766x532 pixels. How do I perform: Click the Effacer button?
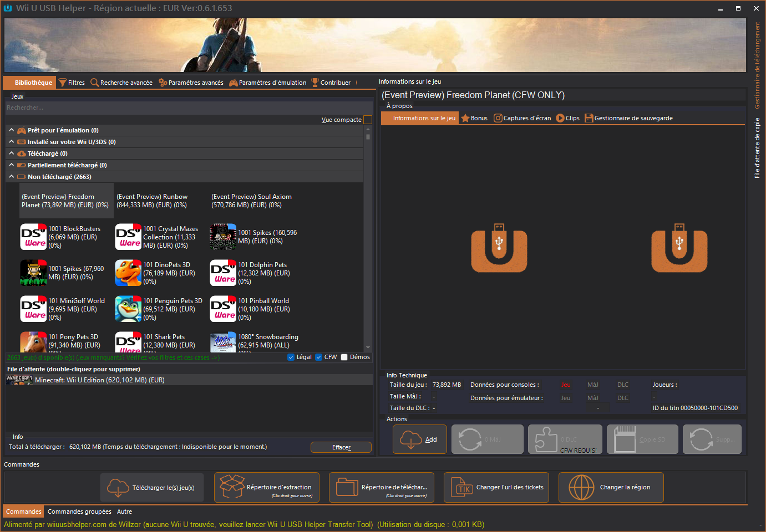341,447
